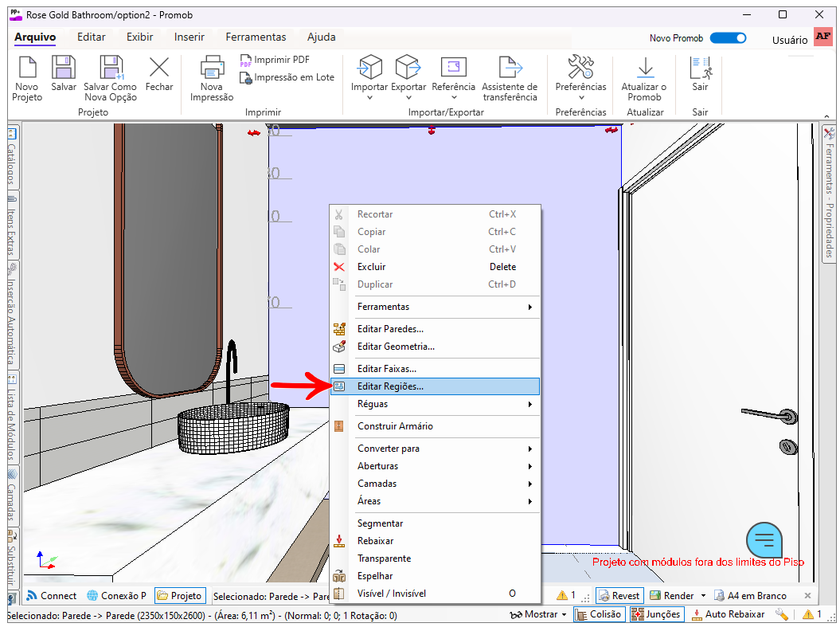Click the Sair exit icon
Viewport: 840px width, 631px height.
pos(700,68)
